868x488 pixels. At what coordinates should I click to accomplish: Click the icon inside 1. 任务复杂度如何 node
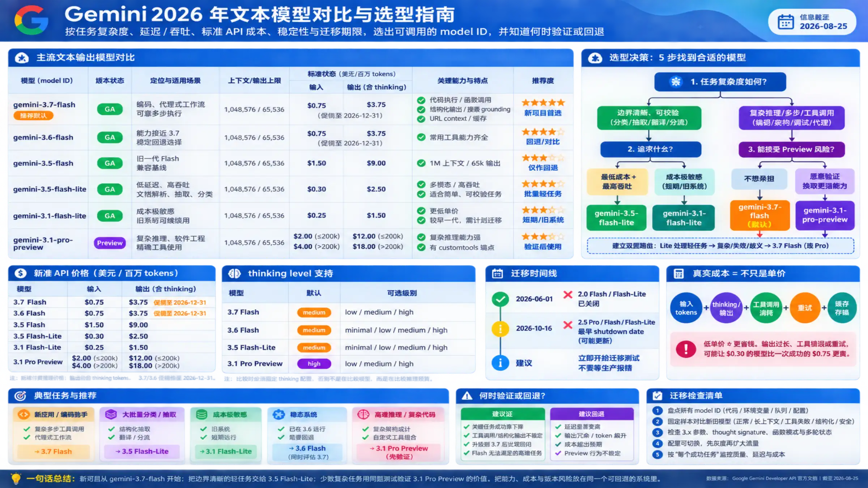[676, 82]
